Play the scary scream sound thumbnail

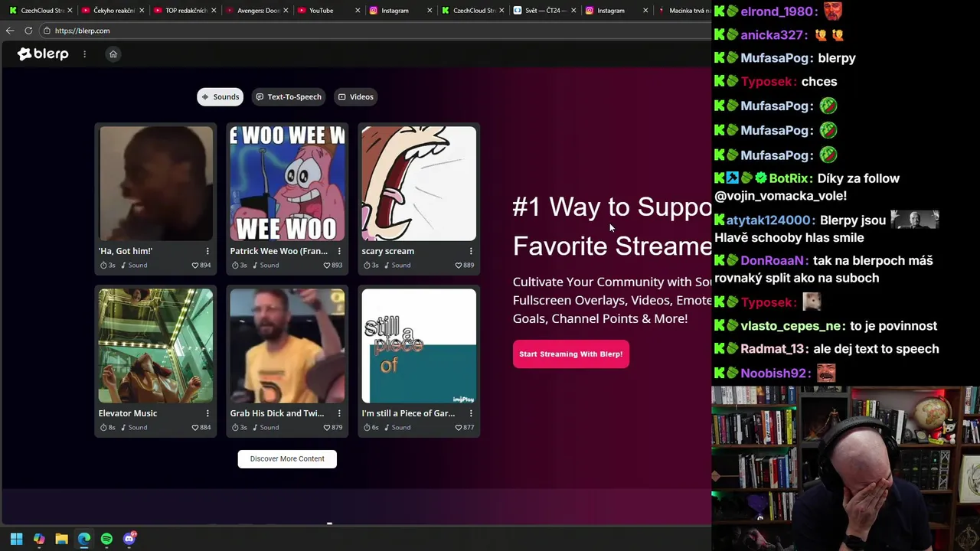tap(419, 184)
